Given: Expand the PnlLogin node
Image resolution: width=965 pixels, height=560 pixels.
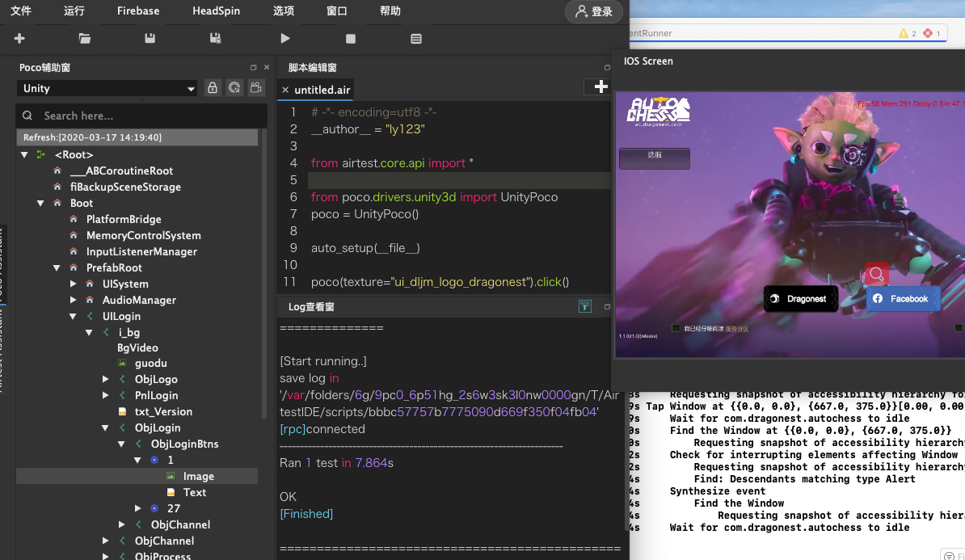Looking at the screenshot, I should 105,395.
